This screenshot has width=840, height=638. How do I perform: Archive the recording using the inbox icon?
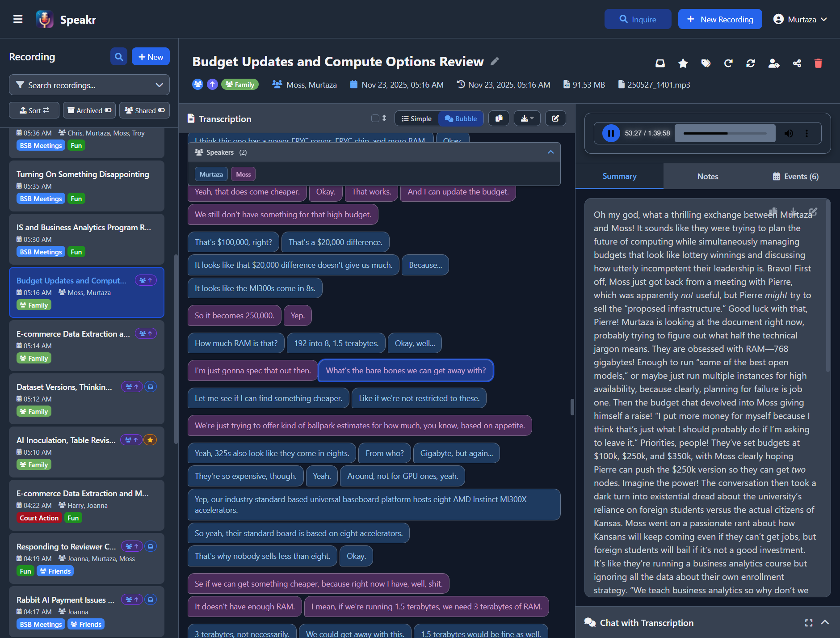pyautogui.click(x=660, y=63)
